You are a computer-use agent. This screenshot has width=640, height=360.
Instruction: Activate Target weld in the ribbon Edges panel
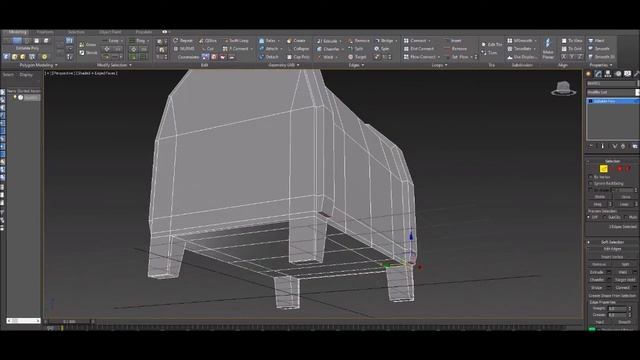357,57
